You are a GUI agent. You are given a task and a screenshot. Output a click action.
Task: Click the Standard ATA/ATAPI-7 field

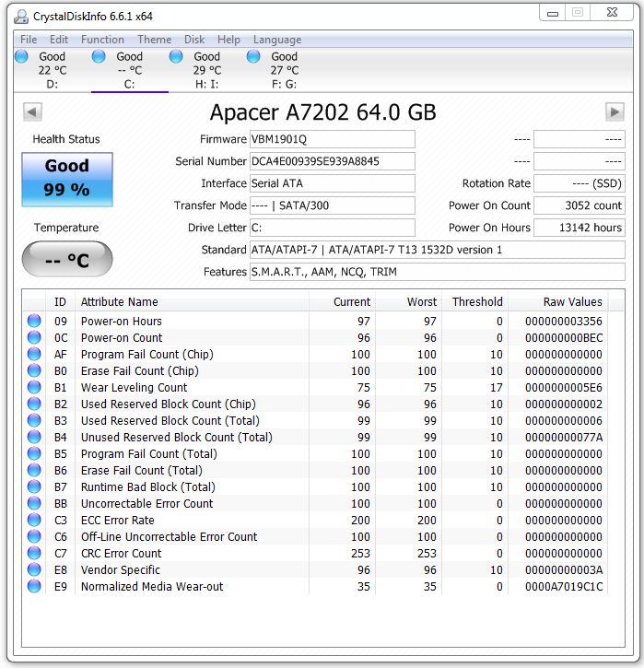438,250
